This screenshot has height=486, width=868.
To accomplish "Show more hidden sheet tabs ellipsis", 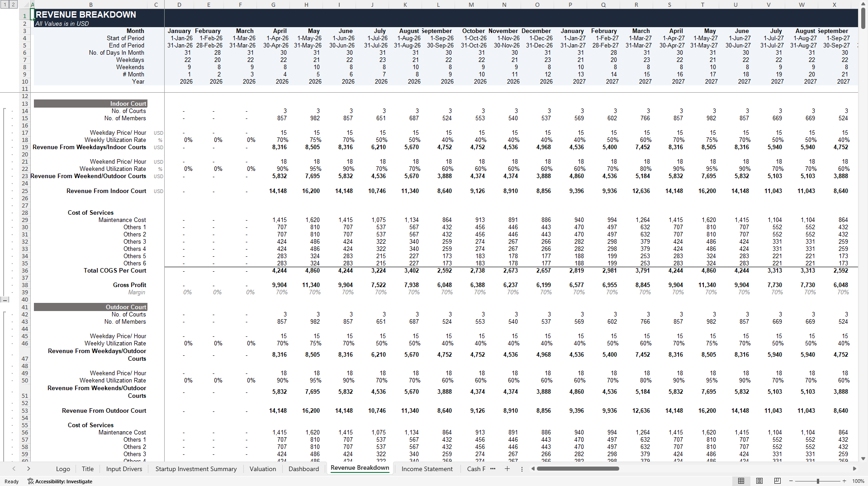I will pos(493,469).
